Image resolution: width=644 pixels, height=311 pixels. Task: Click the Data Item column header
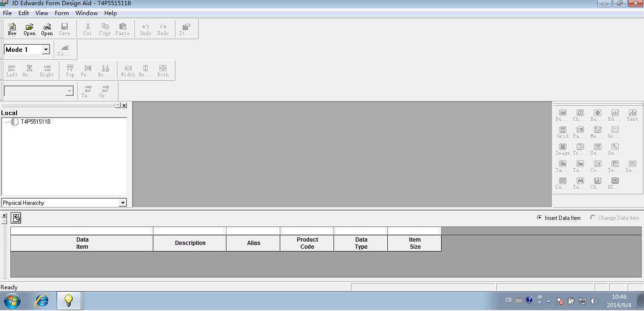pyautogui.click(x=82, y=243)
